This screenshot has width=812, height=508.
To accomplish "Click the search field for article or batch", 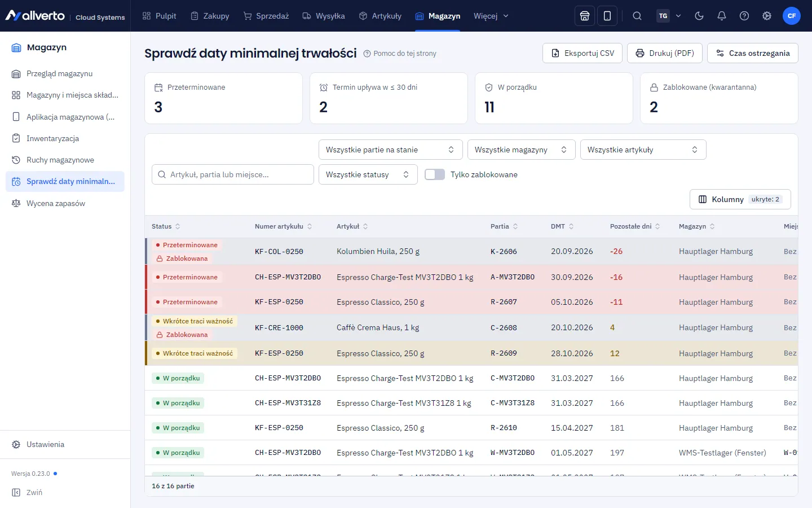I will [x=233, y=174].
